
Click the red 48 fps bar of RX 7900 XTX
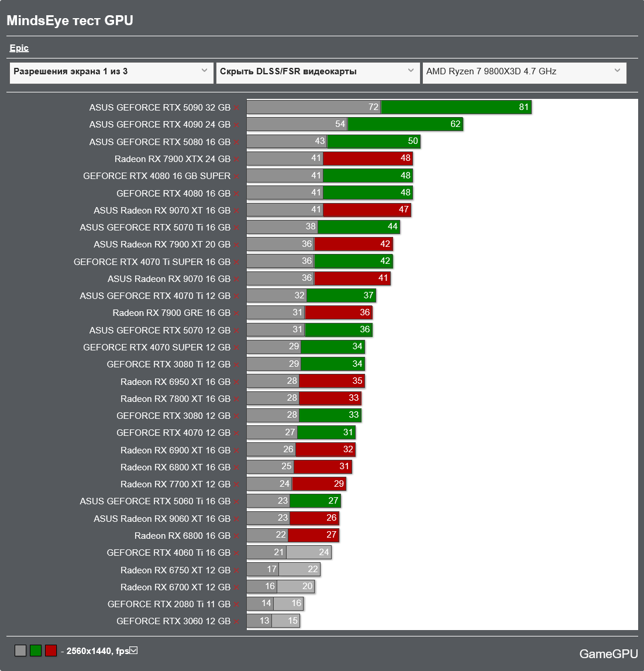[367, 159]
